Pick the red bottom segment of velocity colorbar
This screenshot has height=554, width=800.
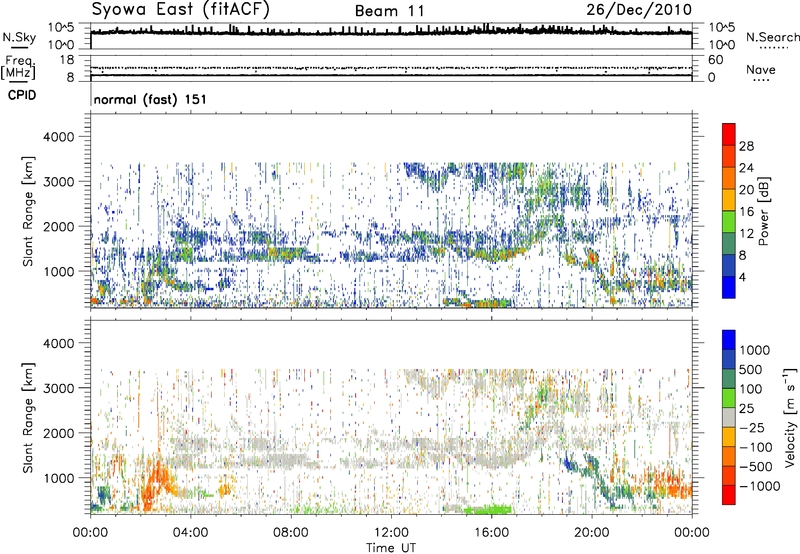tap(729, 495)
